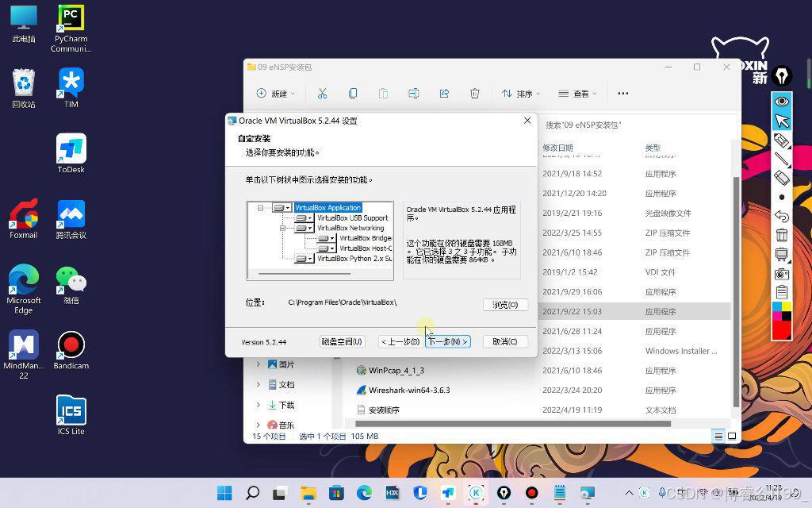This screenshot has width=812, height=508.
Task: Click 新建 new button in Explorer toolbar
Action: pos(275,94)
